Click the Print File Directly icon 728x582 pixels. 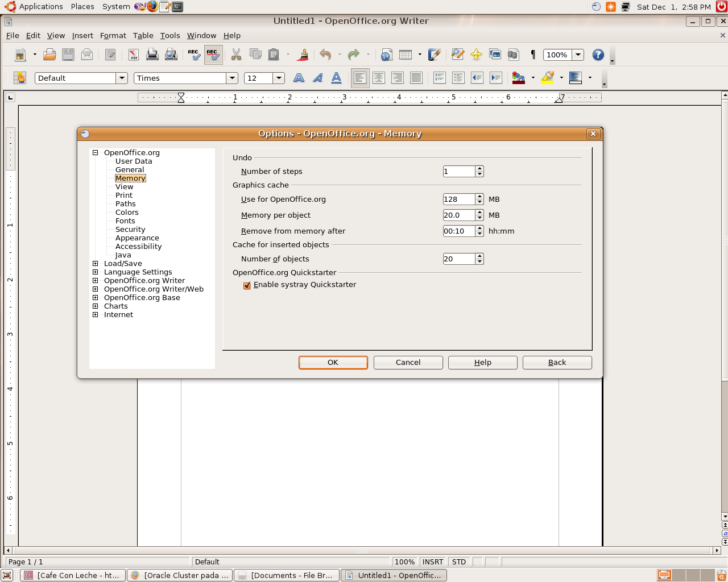click(152, 55)
